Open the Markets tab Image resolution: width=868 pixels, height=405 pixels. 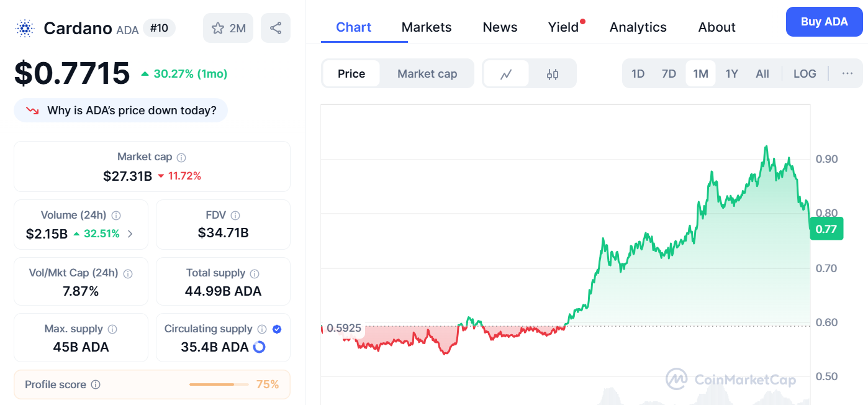pyautogui.click(x=427, y=27)
